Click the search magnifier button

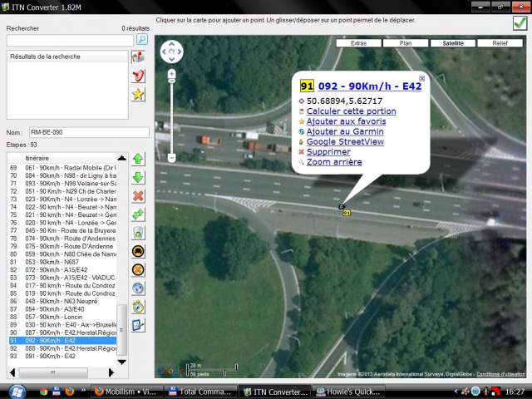pos(142,39)
